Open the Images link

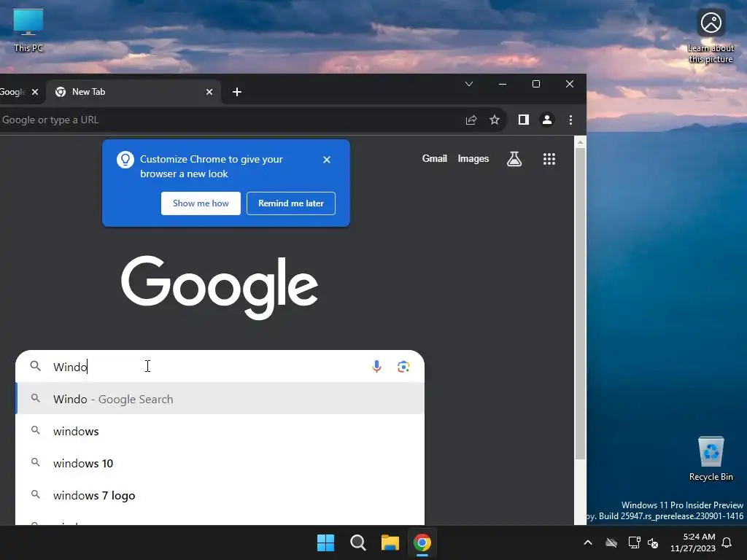click(473, 158)
